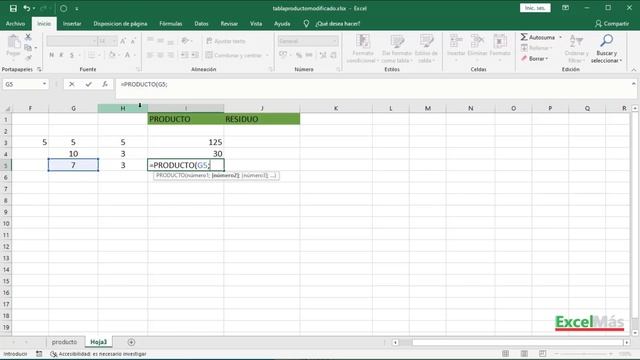Viewport: 640px width, 360px height.
Task: Toggle Ajustar texto wrap text
Action: click(226, 41)
